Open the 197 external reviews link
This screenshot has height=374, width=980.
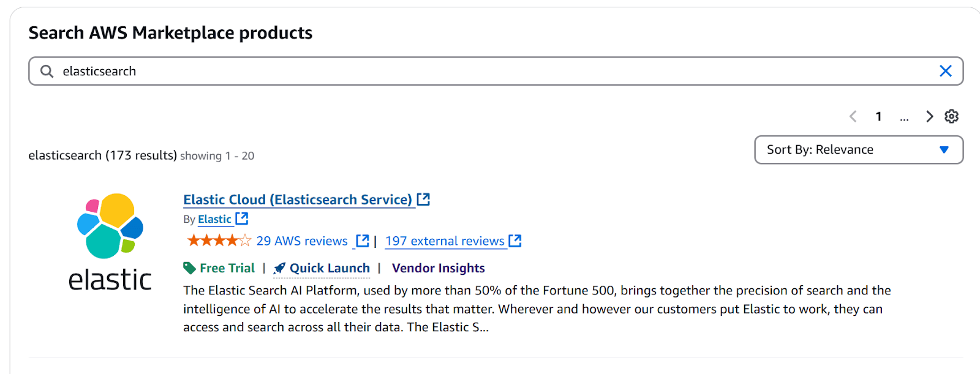tap(445, 241)
